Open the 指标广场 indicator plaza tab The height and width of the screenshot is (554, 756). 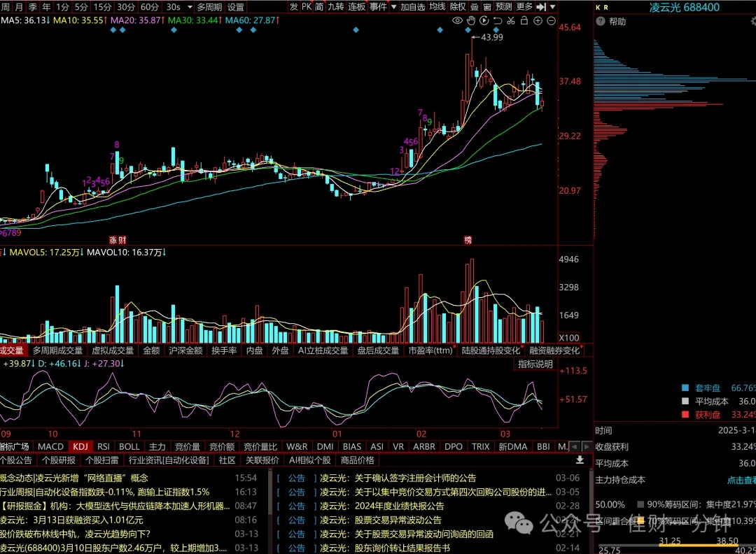click(x=15, y=446)
